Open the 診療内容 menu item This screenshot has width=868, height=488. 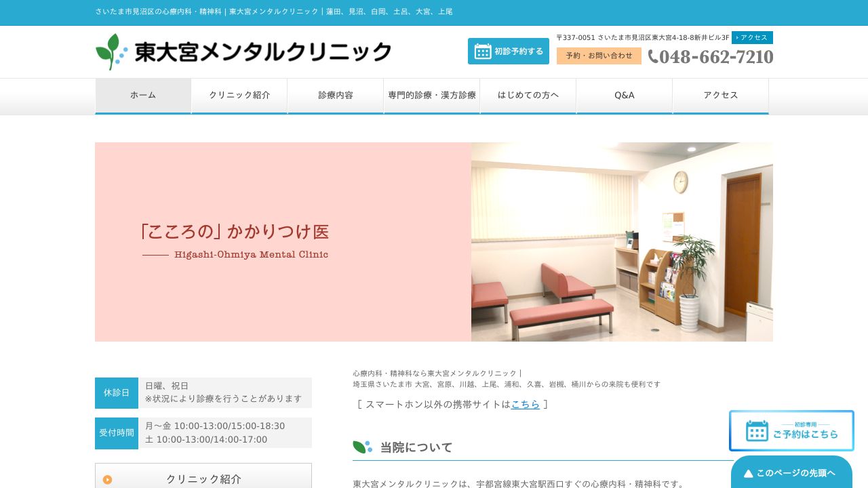pyautogui.click(x=336, y=95)
